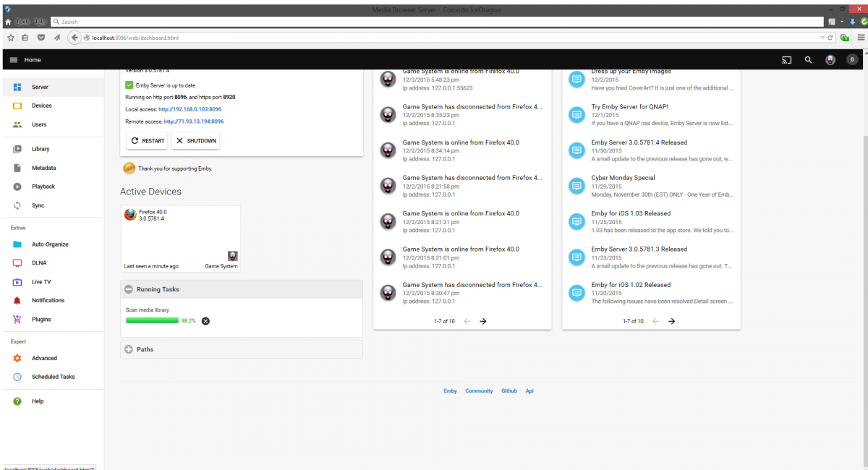Image resolution: width=868 pixels, height=470 pixels.
Task: Open 'Emby Server 3.0.5781.4 Released' news item
Action: (x=651, y=150)
